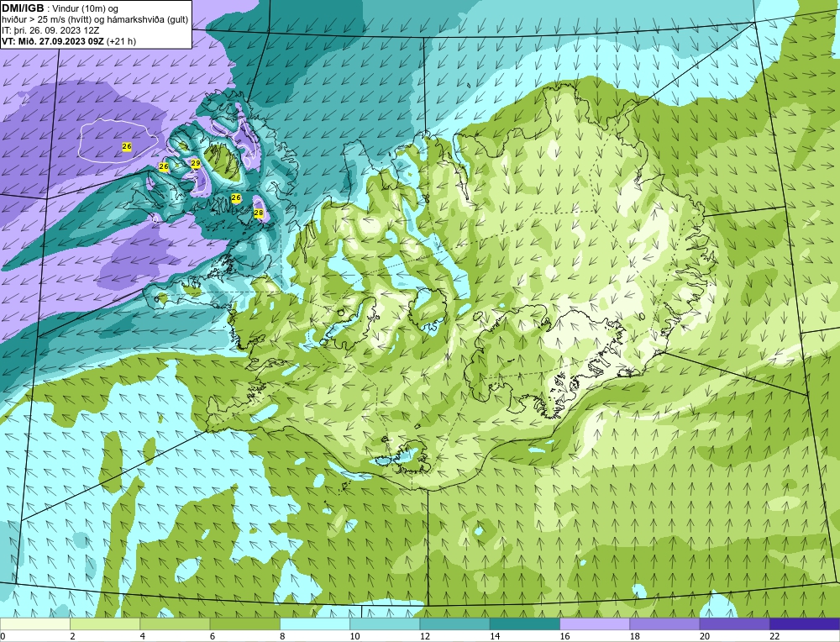Click the yellow gust label 29
Screen dimensions: 840x642
point(196,163)
